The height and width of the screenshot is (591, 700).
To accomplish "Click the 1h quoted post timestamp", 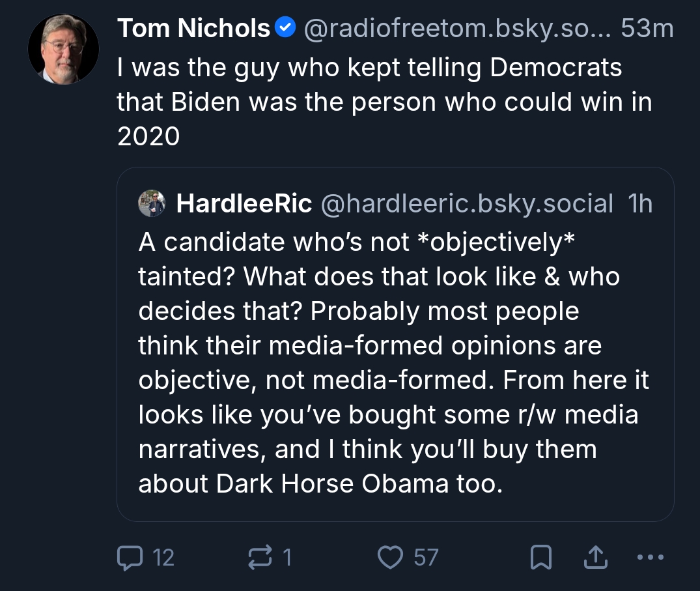I will (x=640, y=204).
